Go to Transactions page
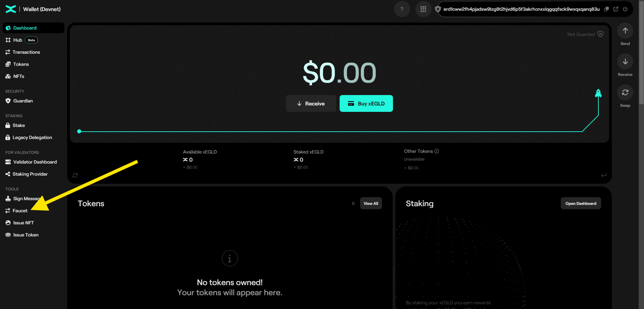Viewport: 644px width, 309px height. click(x=34, y=52)
